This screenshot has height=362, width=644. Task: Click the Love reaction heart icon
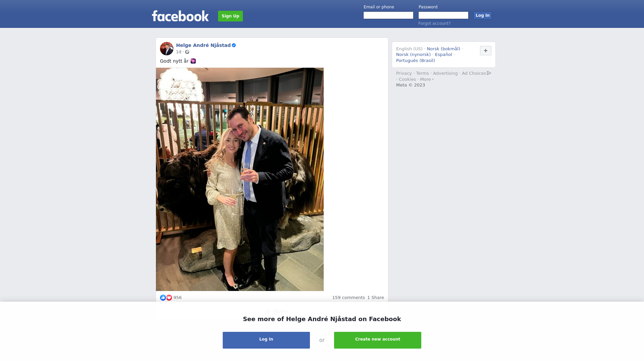pos(169,298)
